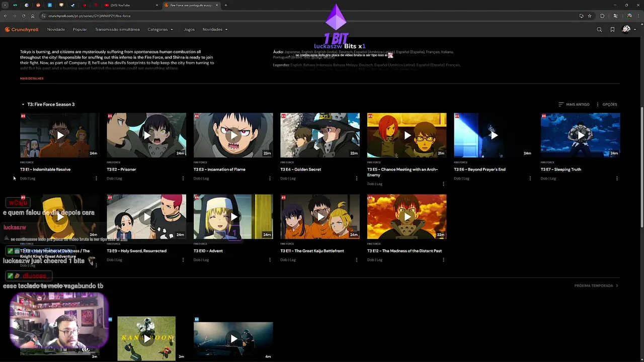644x362 pixels.
Task: Open episode title T3 E4 - Golden Secret
Action: tap(300, 169)
